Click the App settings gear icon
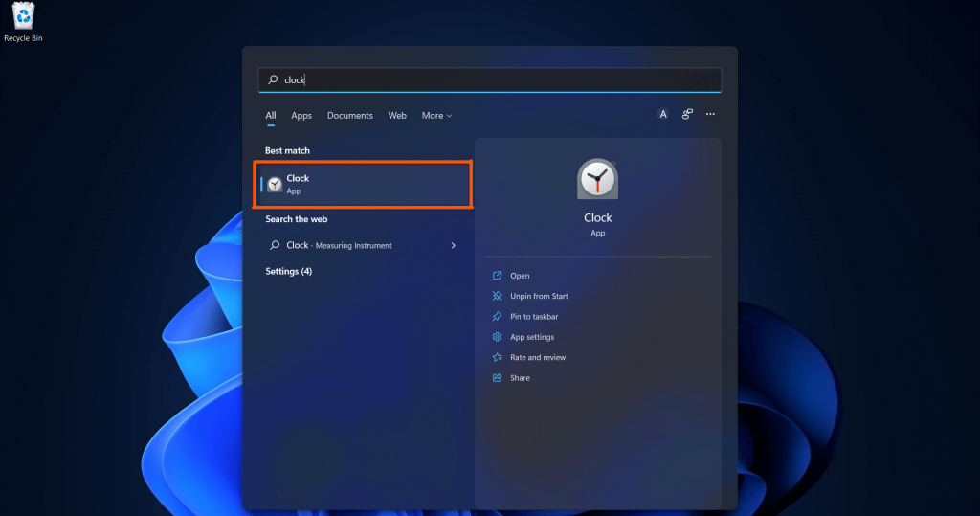 point(497,337)
